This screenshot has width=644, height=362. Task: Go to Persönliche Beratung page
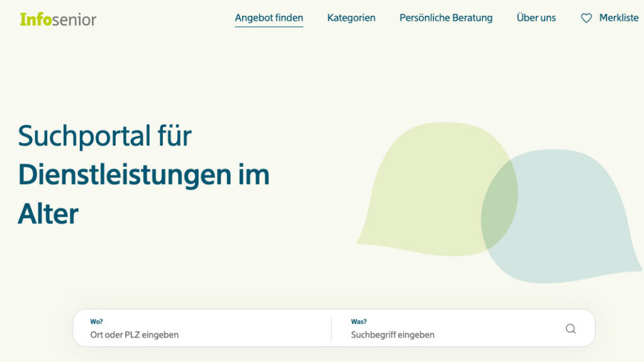coord(446,18)
